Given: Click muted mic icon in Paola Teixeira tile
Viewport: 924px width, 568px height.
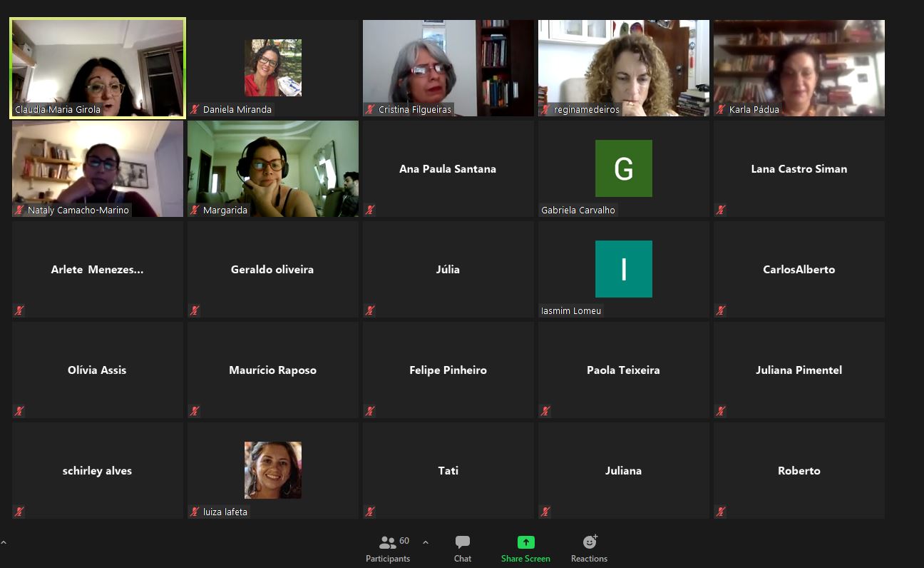Looking at the screenshot, I should pyautogui.click(x=545, y=411).
